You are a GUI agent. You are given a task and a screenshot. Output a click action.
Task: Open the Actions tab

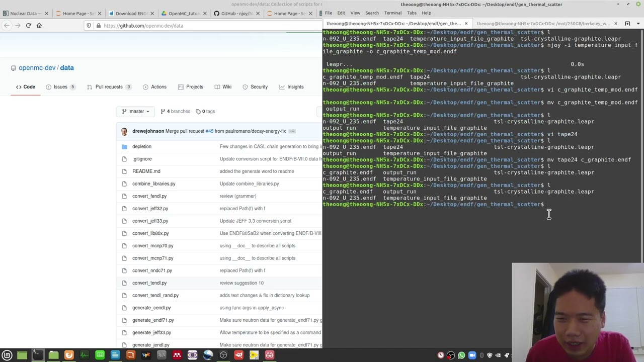click(x=154, y=87)
